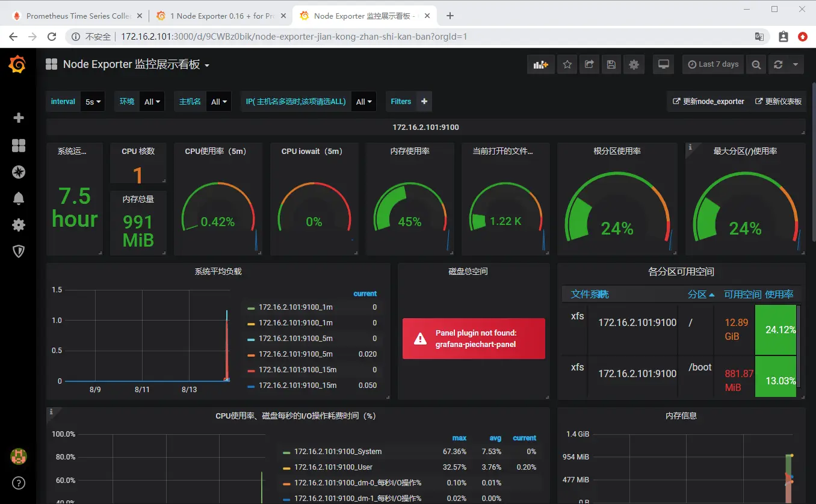Switch to Prometheus Time Series browser tab

tap(78, 16)
